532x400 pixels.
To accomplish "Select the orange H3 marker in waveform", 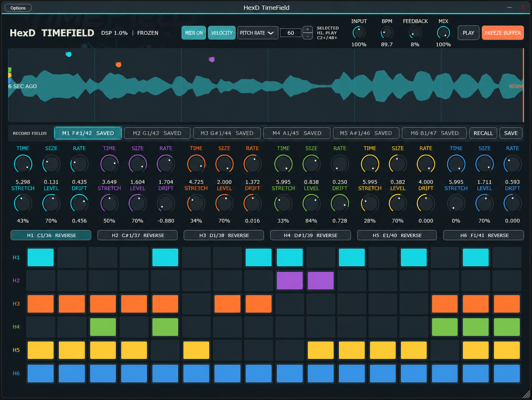I will 118,64.
